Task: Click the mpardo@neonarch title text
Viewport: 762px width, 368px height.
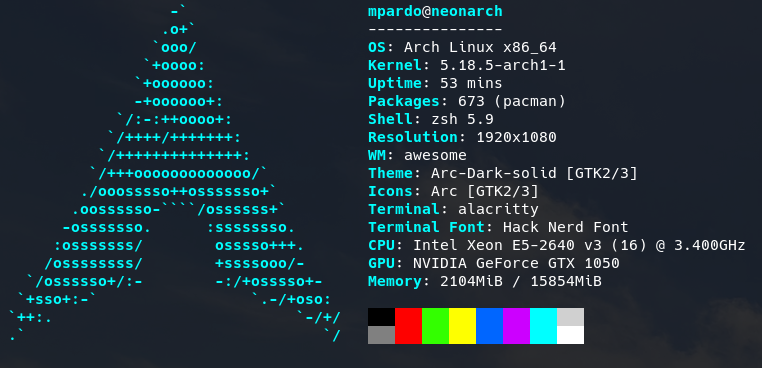Action: 435,12
